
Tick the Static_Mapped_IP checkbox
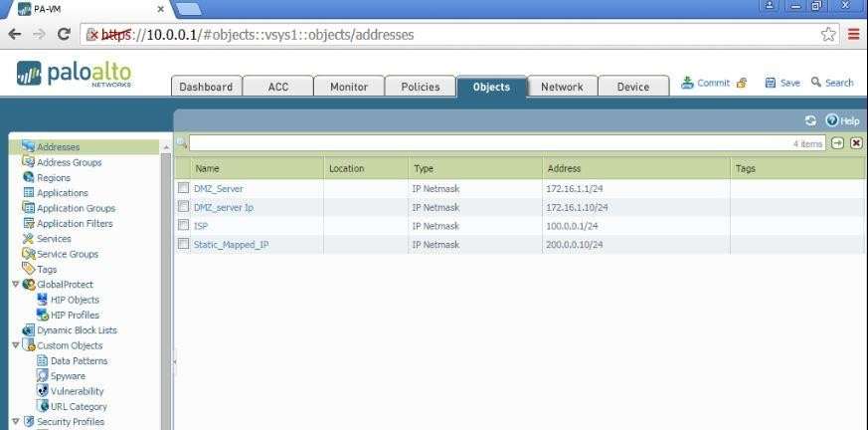click(x=183, y=244)
